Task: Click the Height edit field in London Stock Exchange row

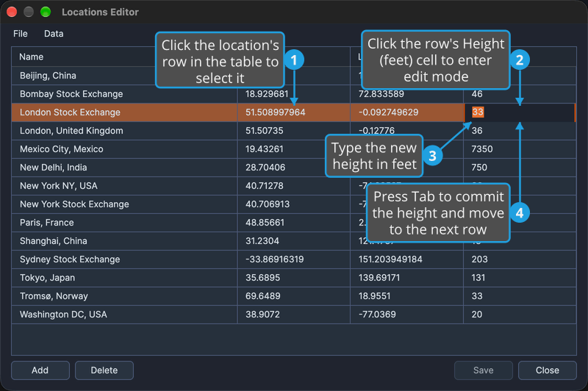Action: click(x=519, y=112)
